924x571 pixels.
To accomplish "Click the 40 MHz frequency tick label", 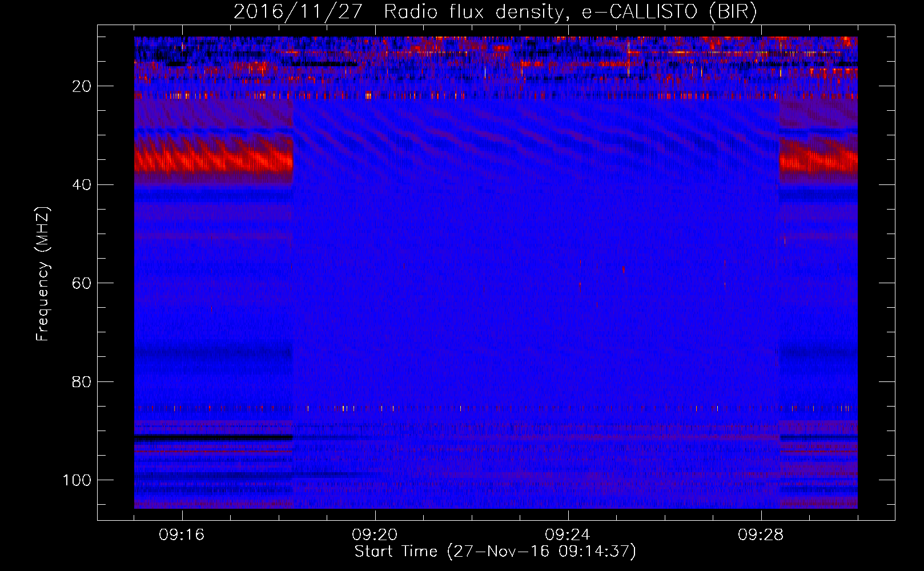I will [82, 185].
